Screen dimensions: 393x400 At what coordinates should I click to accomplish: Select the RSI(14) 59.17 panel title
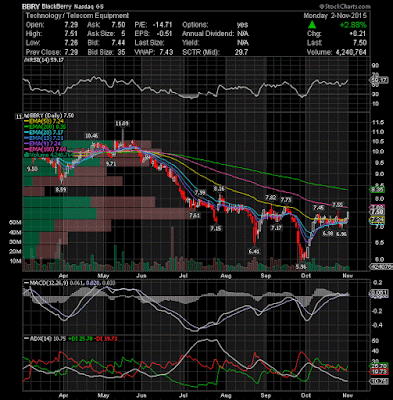click(x=44, y=60)
